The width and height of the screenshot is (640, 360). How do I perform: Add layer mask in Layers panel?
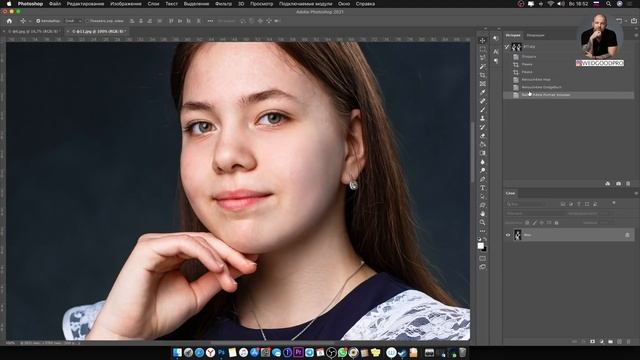(592, 341)
